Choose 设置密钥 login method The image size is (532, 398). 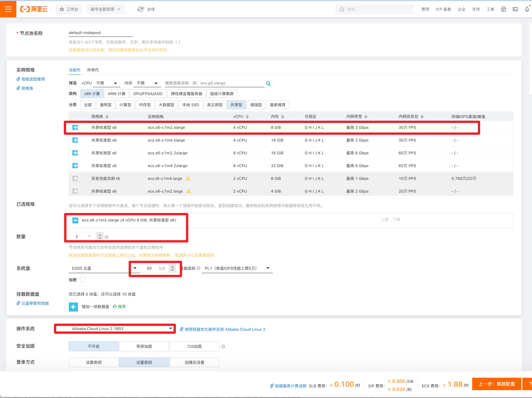[94, 362]
